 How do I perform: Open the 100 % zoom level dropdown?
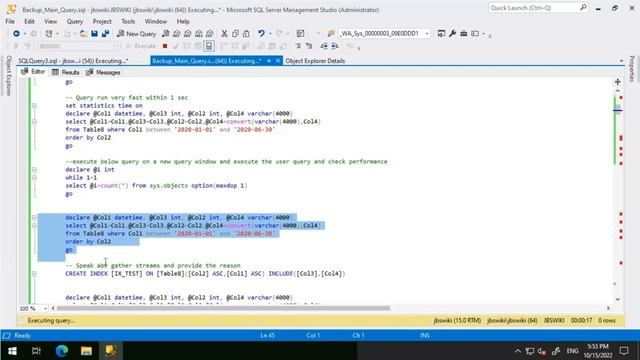coord(45,309)
